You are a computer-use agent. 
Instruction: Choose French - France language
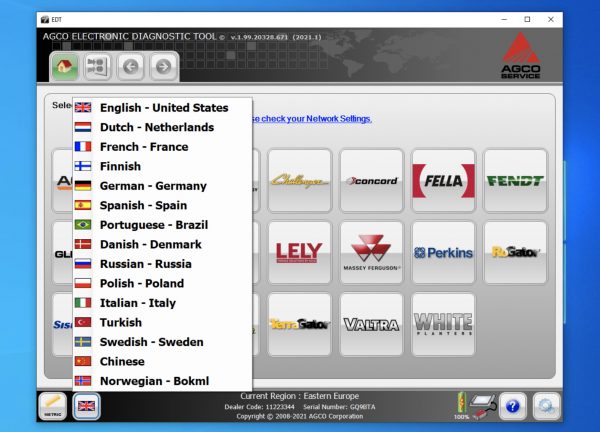[x=162, y=147]
